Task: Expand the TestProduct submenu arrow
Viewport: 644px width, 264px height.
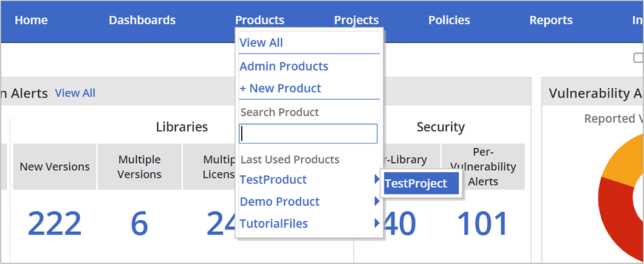Action: pyautogui.click(x=377, y=179)
